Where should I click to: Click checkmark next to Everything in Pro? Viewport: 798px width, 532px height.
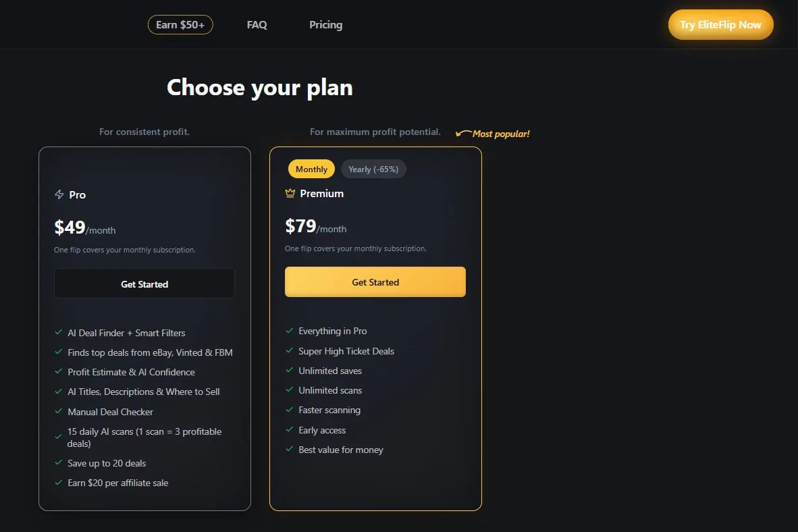290,330
